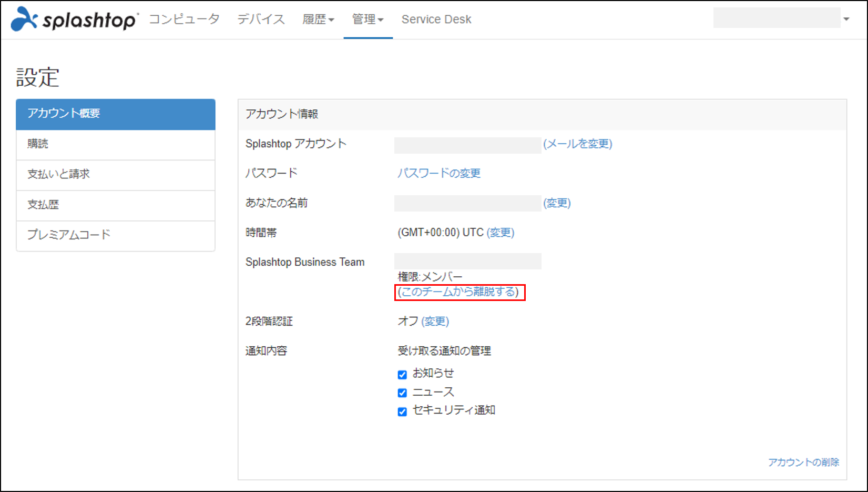Viewport: 868px width, 492px height.
Task: Open the コンピュータ menu item
Action: (184, 19)
